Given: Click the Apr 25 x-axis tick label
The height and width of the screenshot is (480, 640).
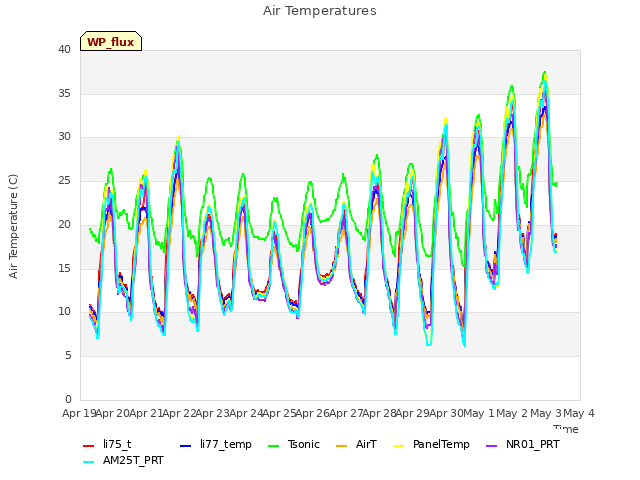Looking at the screenshot, I should tap(279, 413).
